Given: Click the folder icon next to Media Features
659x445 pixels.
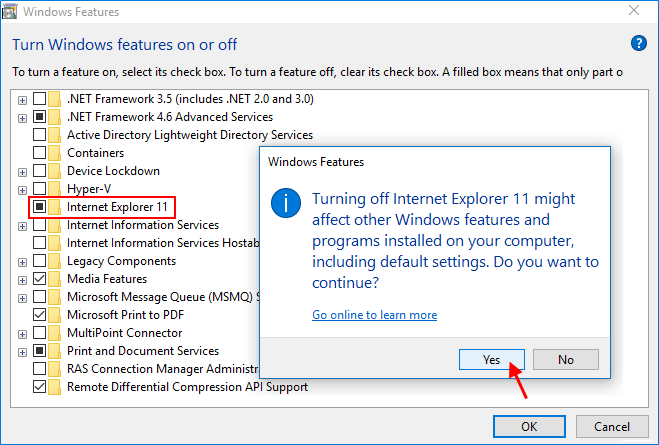Looking at the screenshot, I should click(x=56, y=279).
